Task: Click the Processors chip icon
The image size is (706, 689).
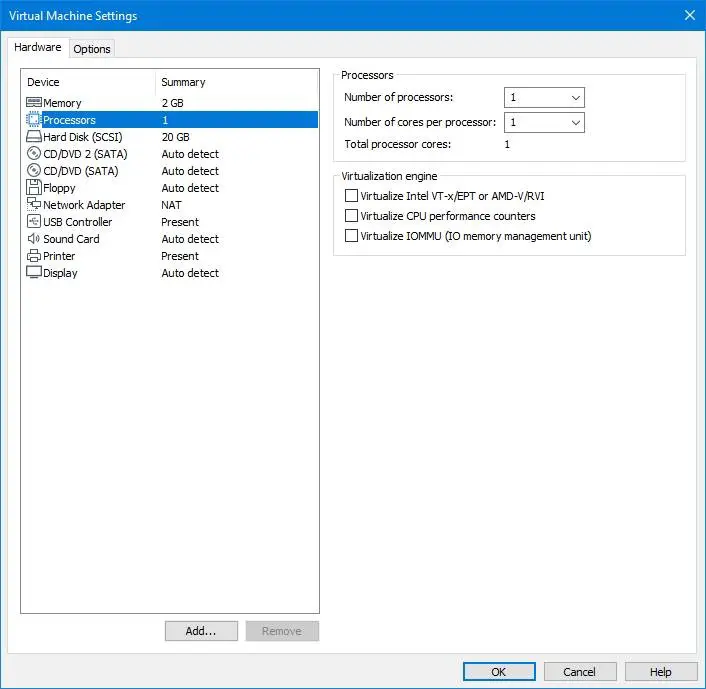Action: 34,120
